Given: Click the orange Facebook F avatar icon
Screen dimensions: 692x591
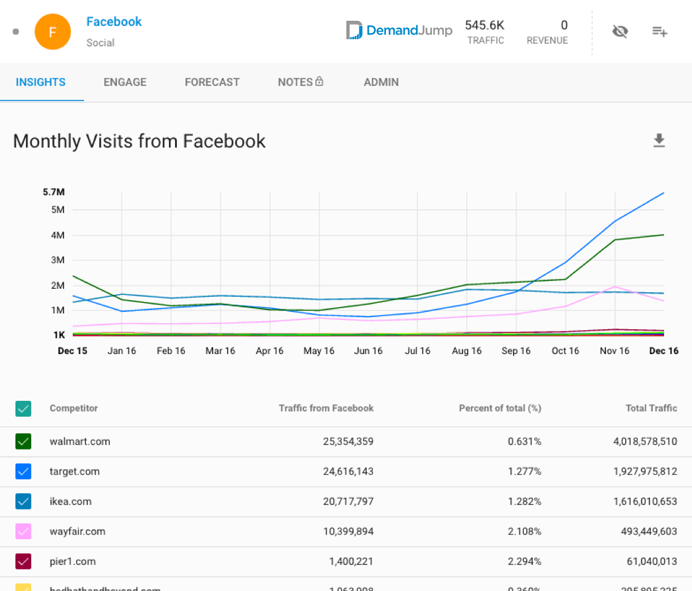Looking at the screenshot, I should click(53, 32).
